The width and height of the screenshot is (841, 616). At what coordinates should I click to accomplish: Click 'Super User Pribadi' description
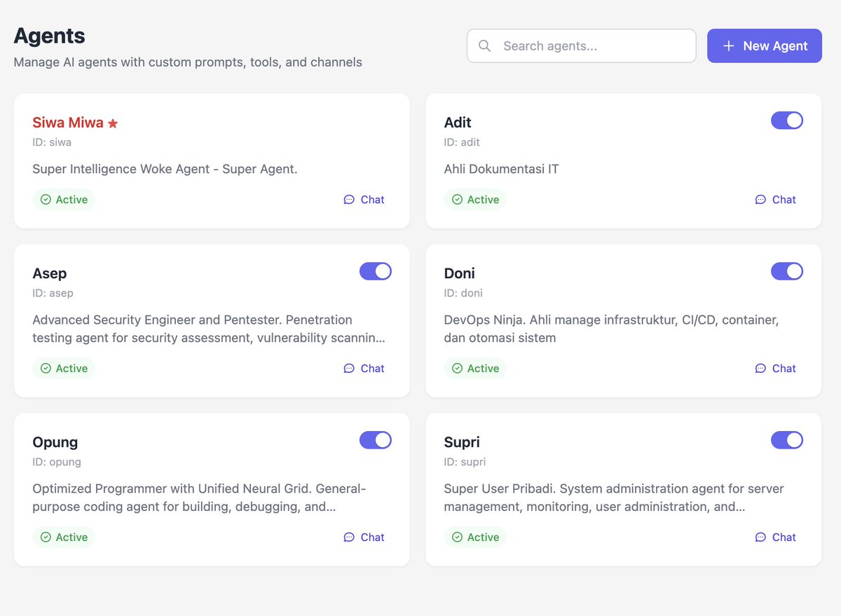614,498
